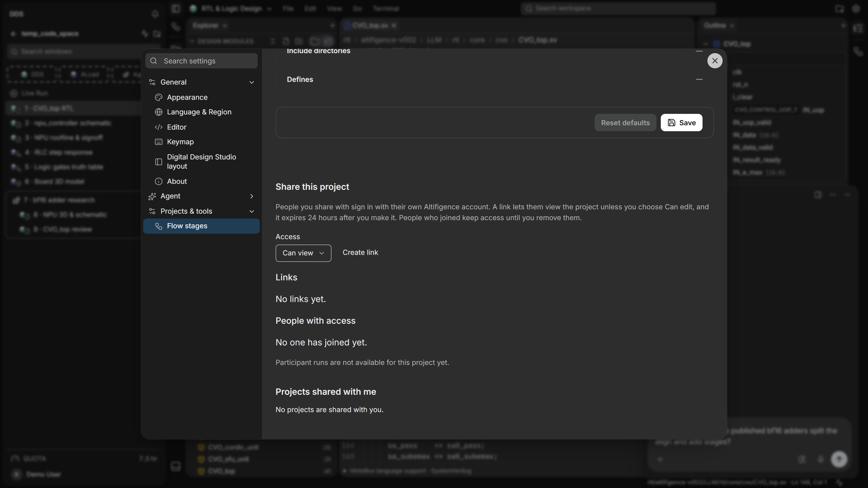Focus the Search settings field
The width and height of the screenshot is (868, 488).
tap(202, 61)
